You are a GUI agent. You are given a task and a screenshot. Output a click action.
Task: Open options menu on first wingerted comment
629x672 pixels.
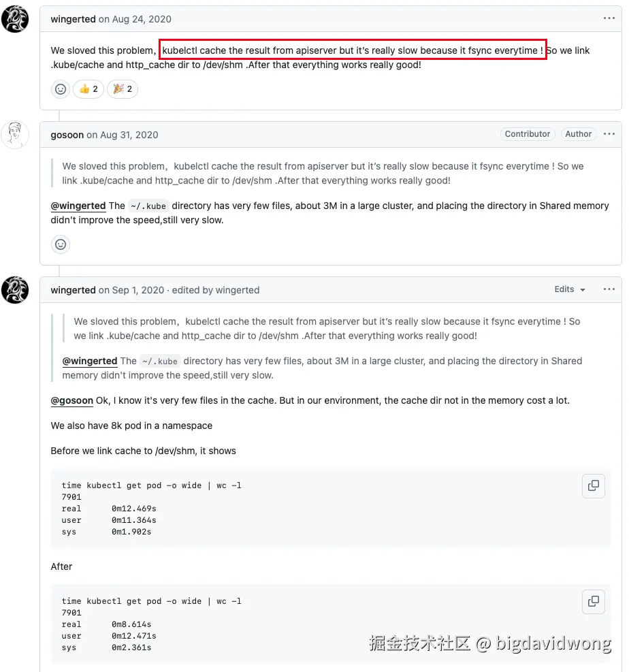(x=609, y=18)
